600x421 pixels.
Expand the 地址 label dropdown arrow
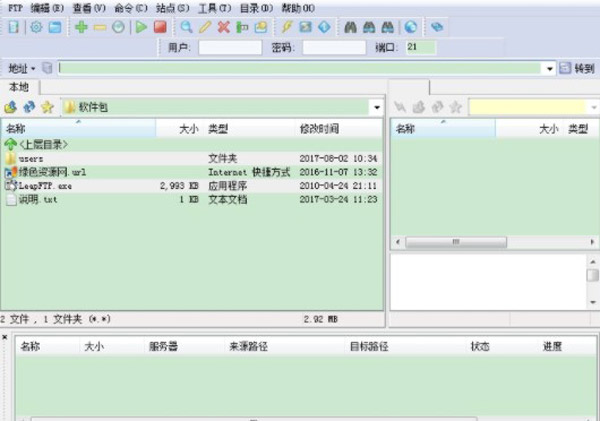(x=33, y=69)
